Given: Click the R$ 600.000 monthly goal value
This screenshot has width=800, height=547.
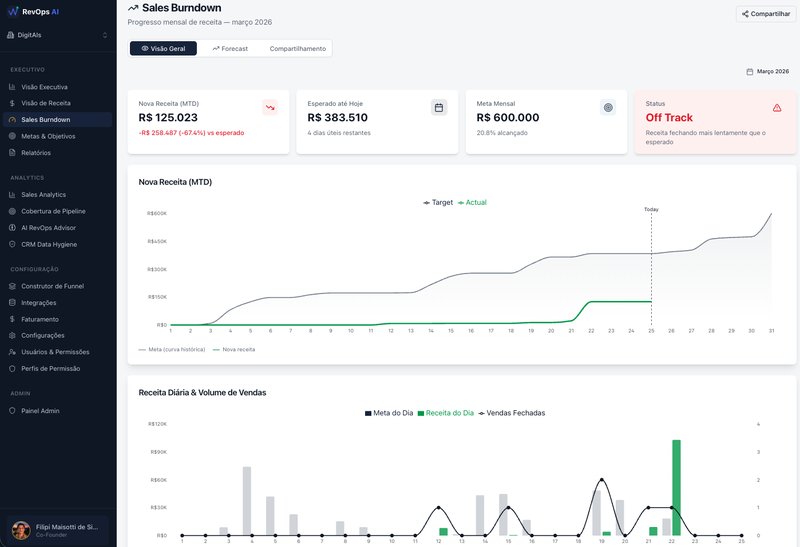Looking at the screenshot, I should (508, 117).
